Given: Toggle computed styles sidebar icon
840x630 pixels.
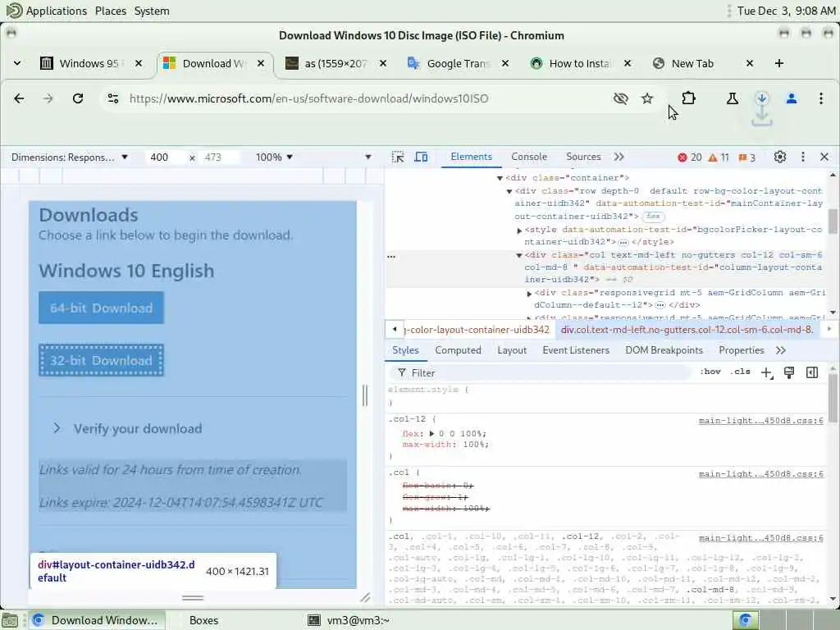Looking at the screenshot, I should click(812, 373).
